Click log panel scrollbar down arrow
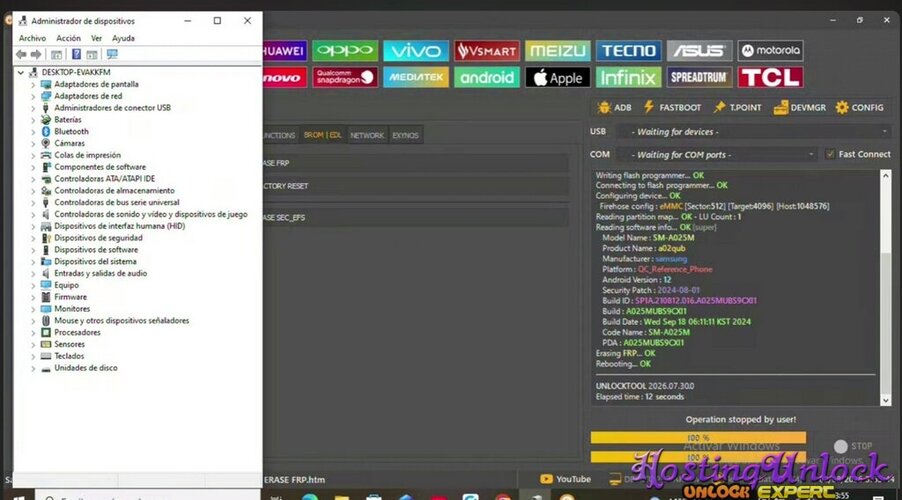Viewport: 902px width, 500px height. click(x=885, y=400)
